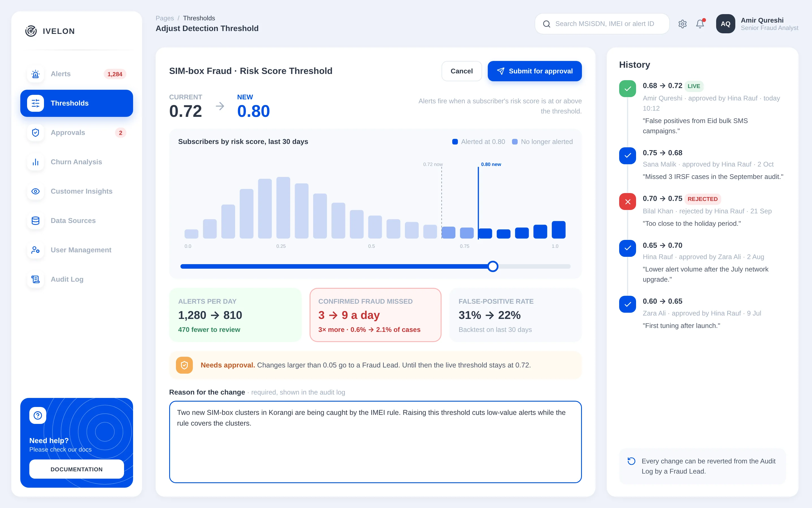Go to Alerts in the sidebar
Screen dimensions: 812x508
point(76,74)
